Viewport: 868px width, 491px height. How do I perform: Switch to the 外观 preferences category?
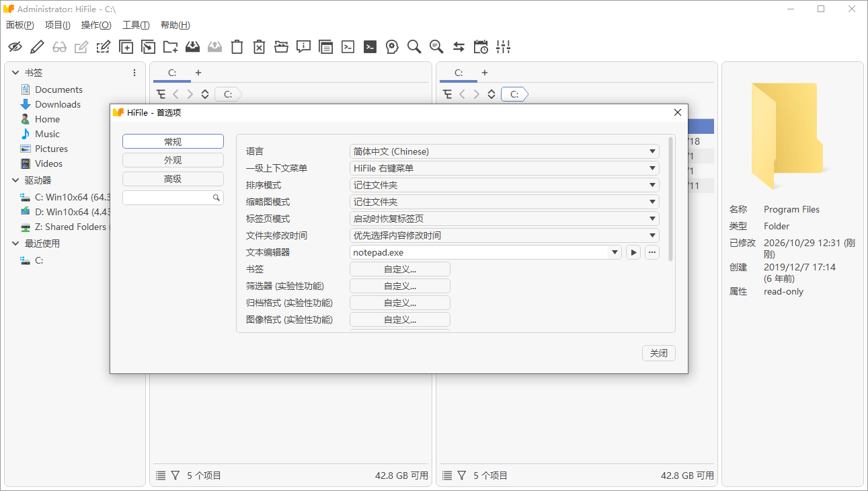(x=173, y=160)
